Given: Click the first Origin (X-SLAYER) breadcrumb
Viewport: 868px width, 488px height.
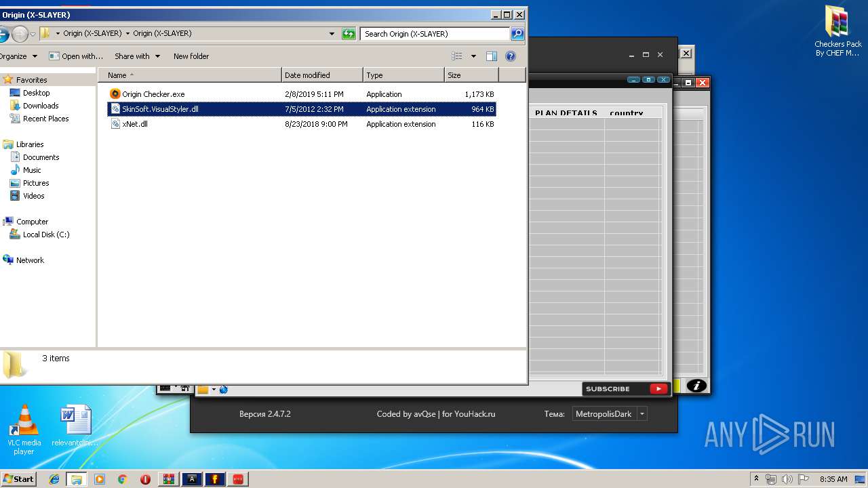Looking at the screenshot, I should point(92,33).
